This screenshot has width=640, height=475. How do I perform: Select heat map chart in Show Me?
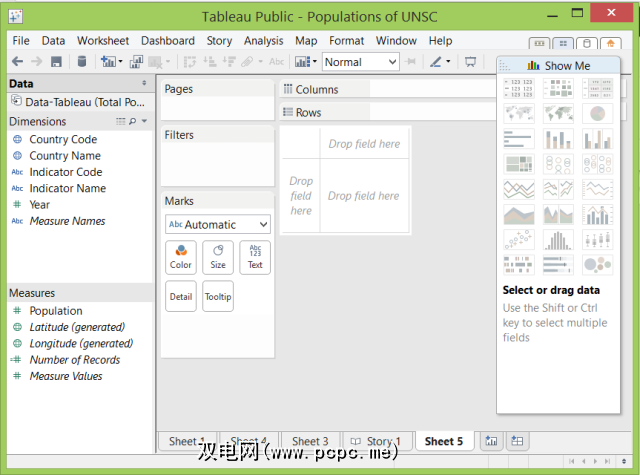558,88
